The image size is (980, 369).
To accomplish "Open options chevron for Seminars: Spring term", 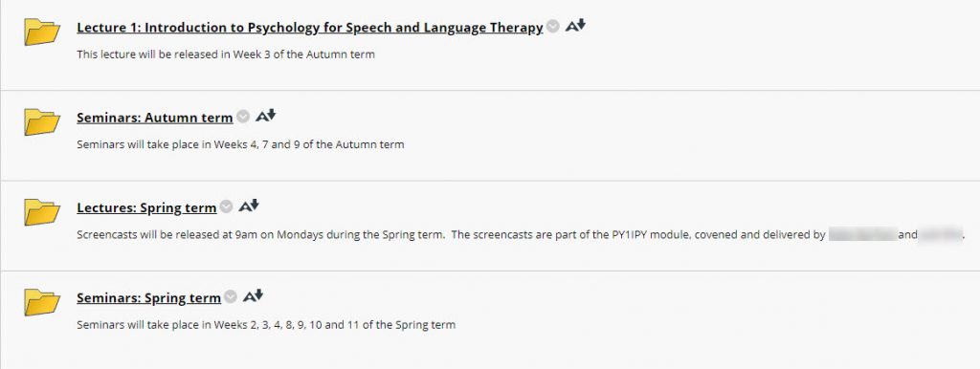I will (231, 296).
